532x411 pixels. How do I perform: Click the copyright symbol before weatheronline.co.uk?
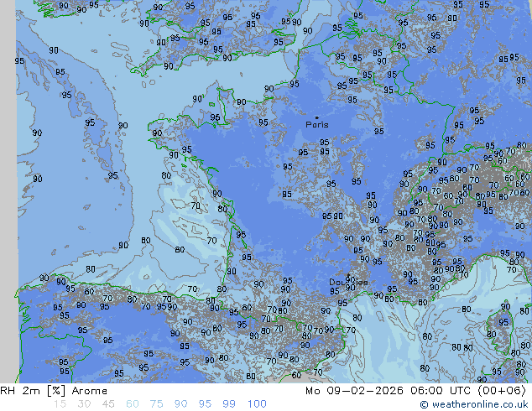coord(425,404)
